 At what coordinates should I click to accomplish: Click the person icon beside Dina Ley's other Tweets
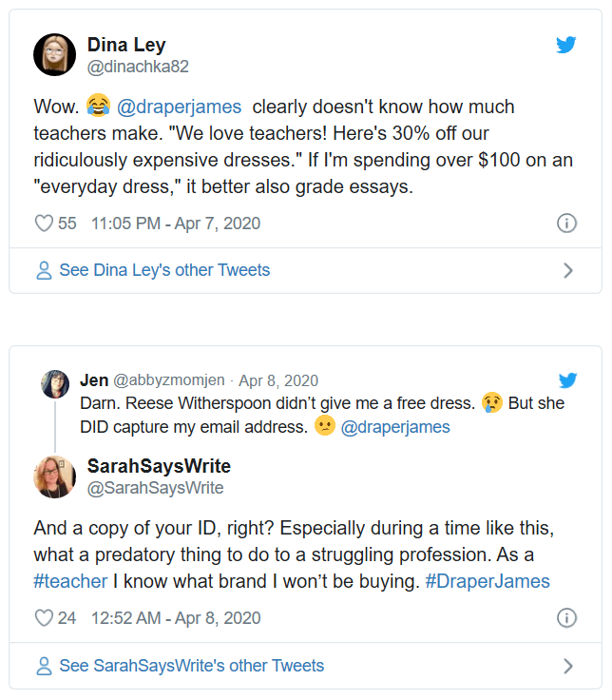point(44,270)
